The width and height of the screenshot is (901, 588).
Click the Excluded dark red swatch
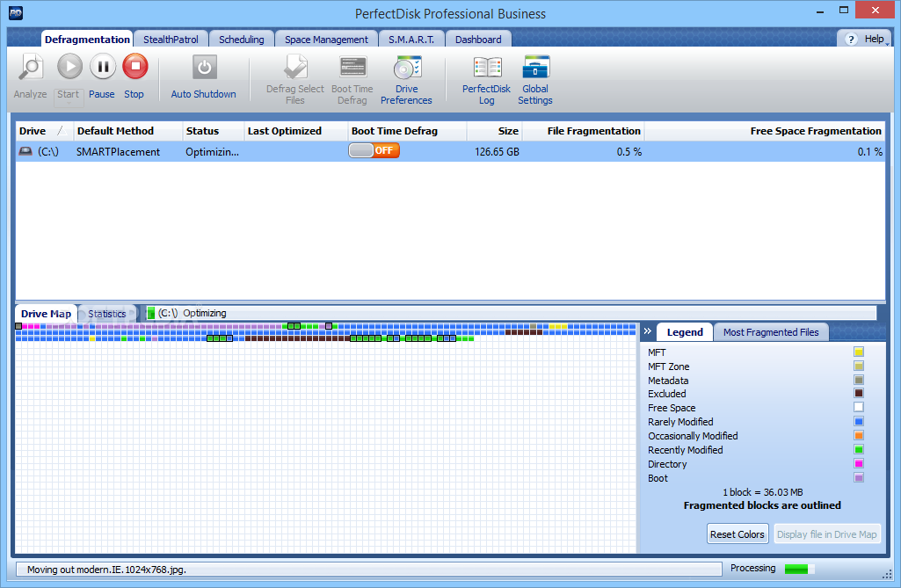(859, 393)
